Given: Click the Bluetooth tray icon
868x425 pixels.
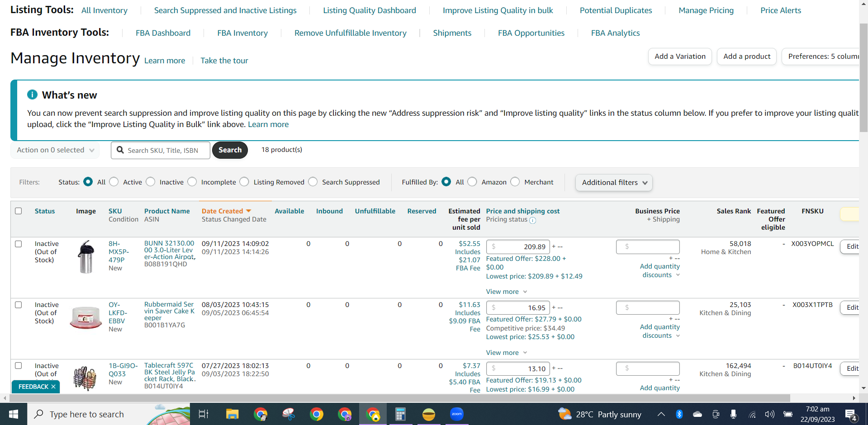Looking at the screenshot, I should coord(679,414).
